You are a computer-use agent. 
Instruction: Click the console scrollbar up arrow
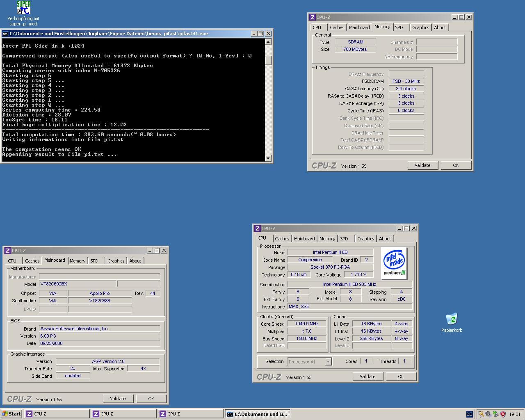(x=268, y=42)
